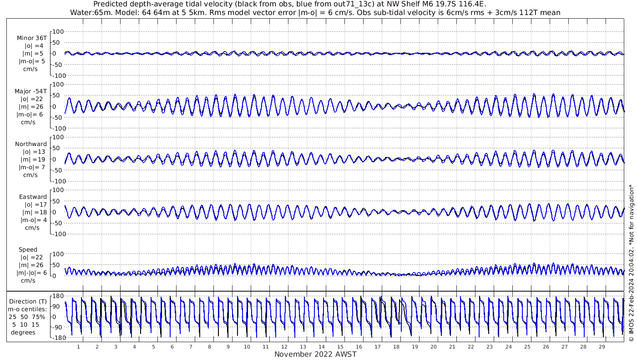The height and width of the screenshot is (364, 637).
Task: Click the '-90' tick on Direction axis
Action: [58, 328]
